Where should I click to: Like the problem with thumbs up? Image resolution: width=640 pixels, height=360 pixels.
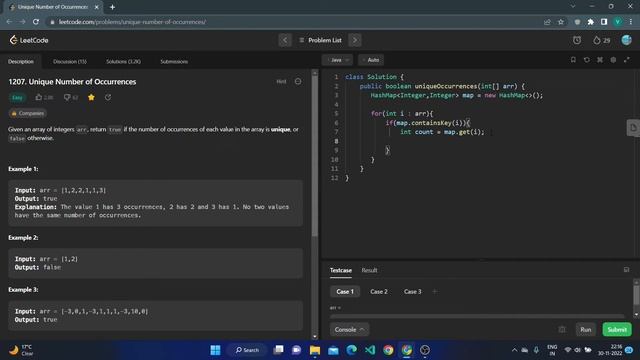(44, 97)
